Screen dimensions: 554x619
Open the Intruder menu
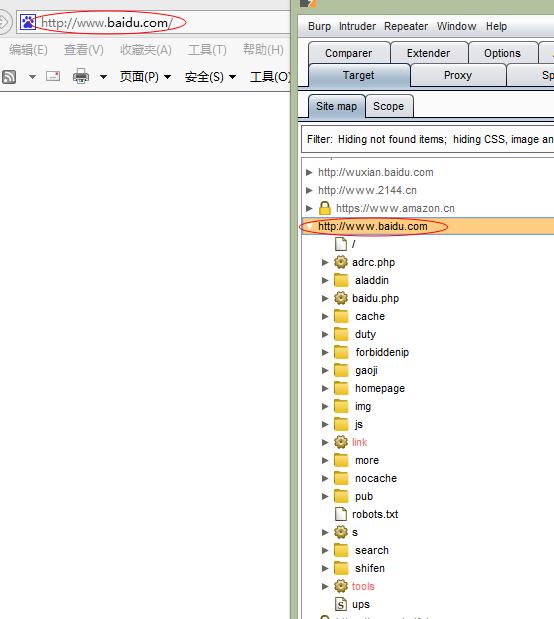point(357,26)
